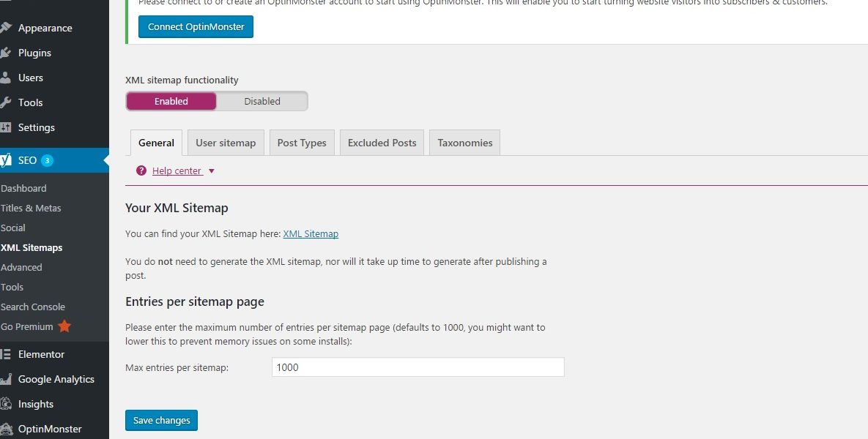The height and width of the screenshot is (439, 868).
Task: Open the Advanced SEO submenu
Action: pos(21,267)
